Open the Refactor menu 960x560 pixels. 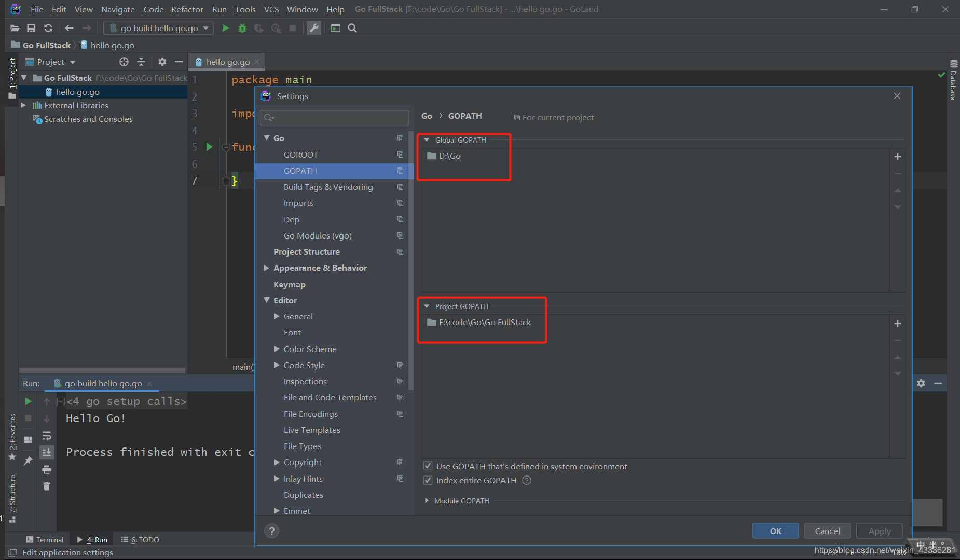coord(187,9)
